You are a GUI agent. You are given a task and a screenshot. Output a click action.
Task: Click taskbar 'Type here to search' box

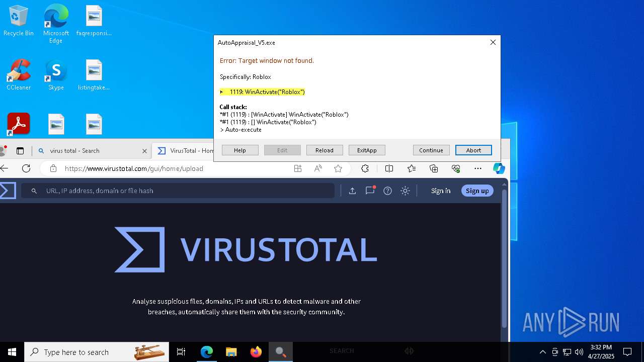click(97, 352)
